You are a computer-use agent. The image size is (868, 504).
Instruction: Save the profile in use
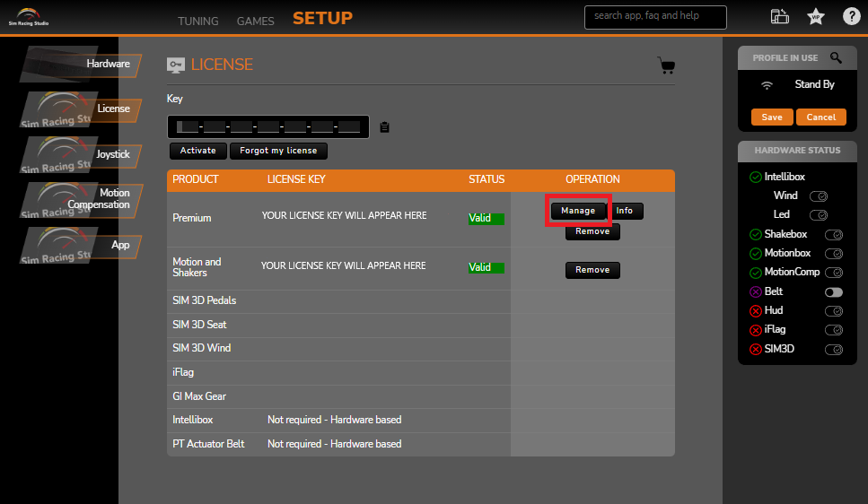click(772, 117)
